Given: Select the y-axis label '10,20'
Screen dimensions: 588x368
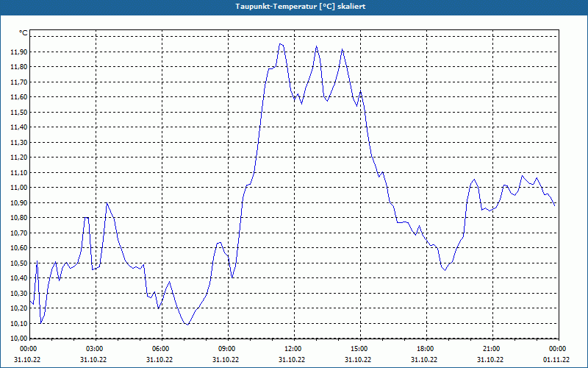Looking at the screenshot, I should (x=19, y=308).
